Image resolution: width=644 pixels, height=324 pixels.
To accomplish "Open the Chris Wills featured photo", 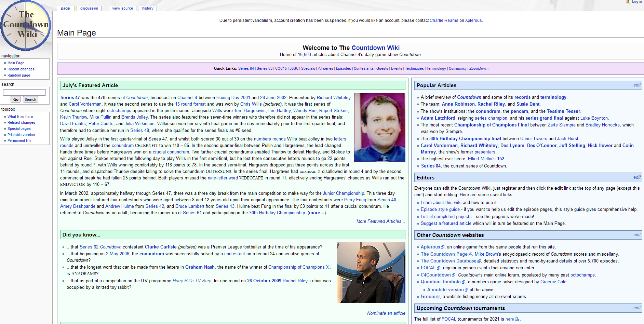I will tap(379, 127).
